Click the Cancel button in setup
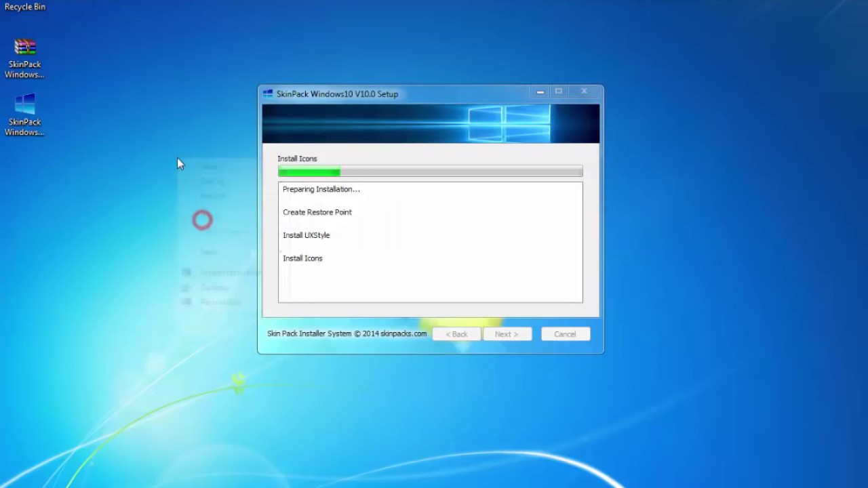This screenshot has height=488, width=868. tap(565, 334)
